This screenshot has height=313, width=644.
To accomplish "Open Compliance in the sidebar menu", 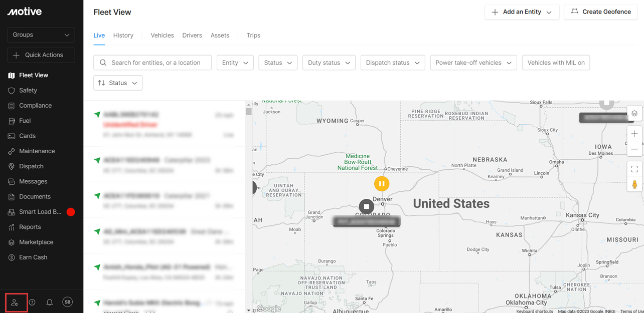I will click(x=35, y=106).
